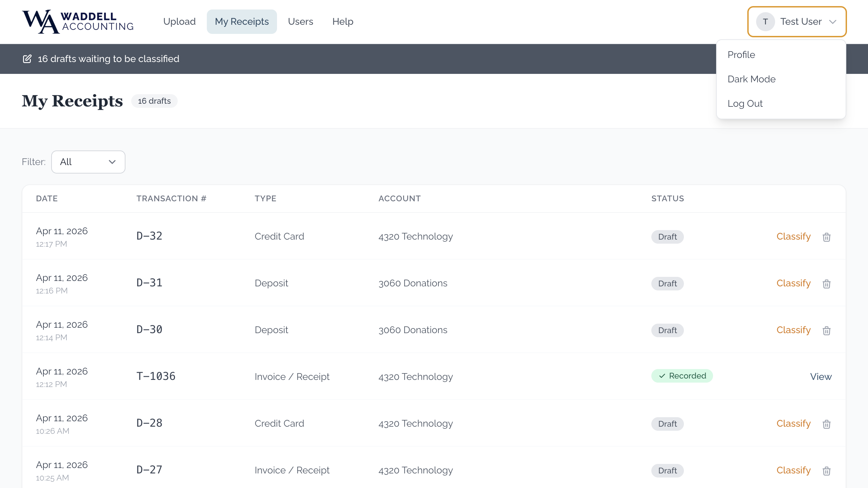868x488 pixels.
Task: Open the My Receipts tab
Action: [x=242, y=22]
